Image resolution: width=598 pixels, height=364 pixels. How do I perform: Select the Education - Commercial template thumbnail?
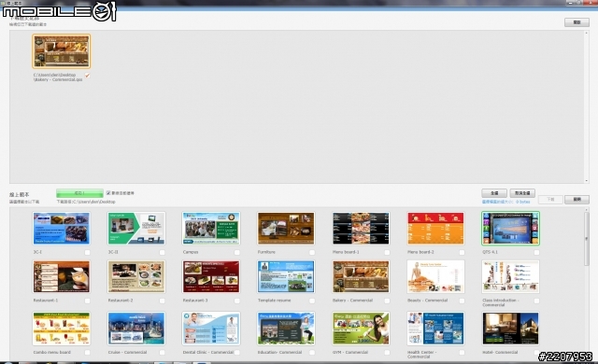click(x=286, y=329)
